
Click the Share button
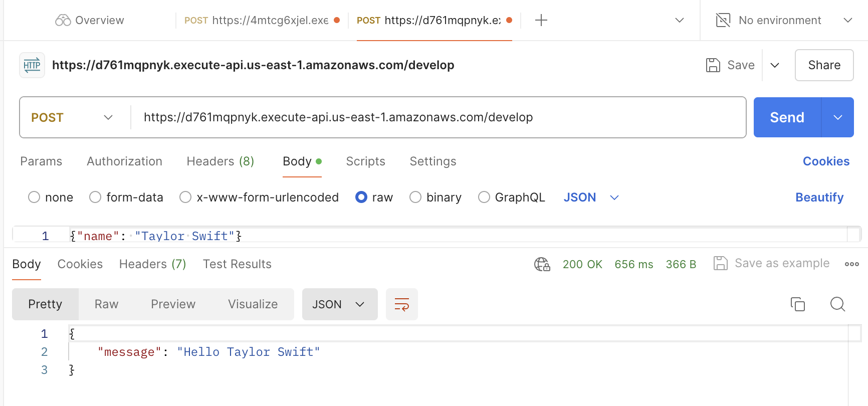click(x=824, y=65)
